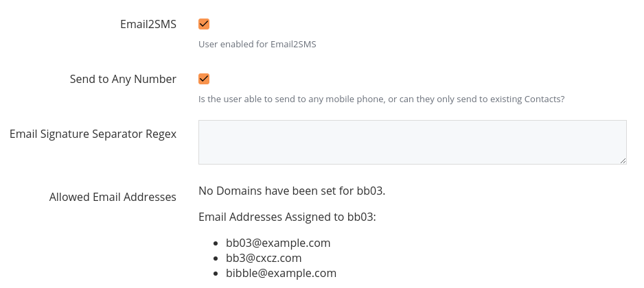Viewport: 644px width, 288px height.
Task: Click the Send to Any Number label
Action: [x=123, y=79]
